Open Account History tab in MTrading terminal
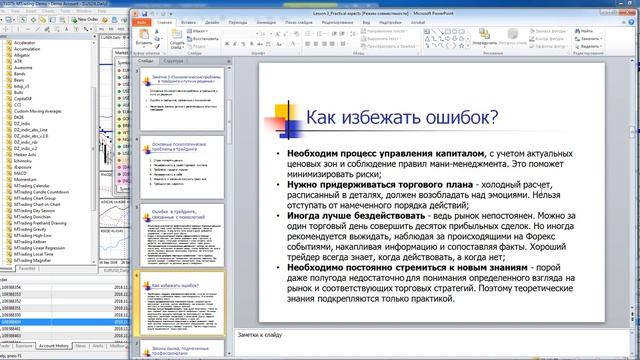Viewport: 640px width, 360px height. click(53, 346)
